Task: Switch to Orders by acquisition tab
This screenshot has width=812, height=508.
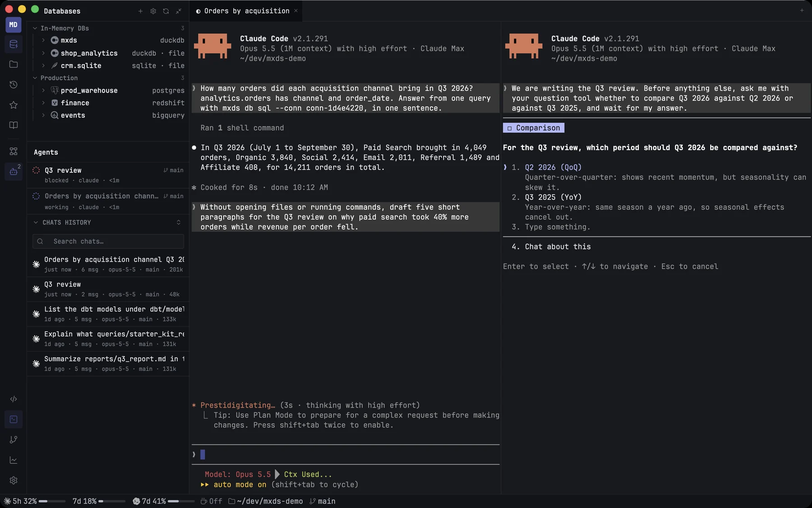Action: coord(246,11)
